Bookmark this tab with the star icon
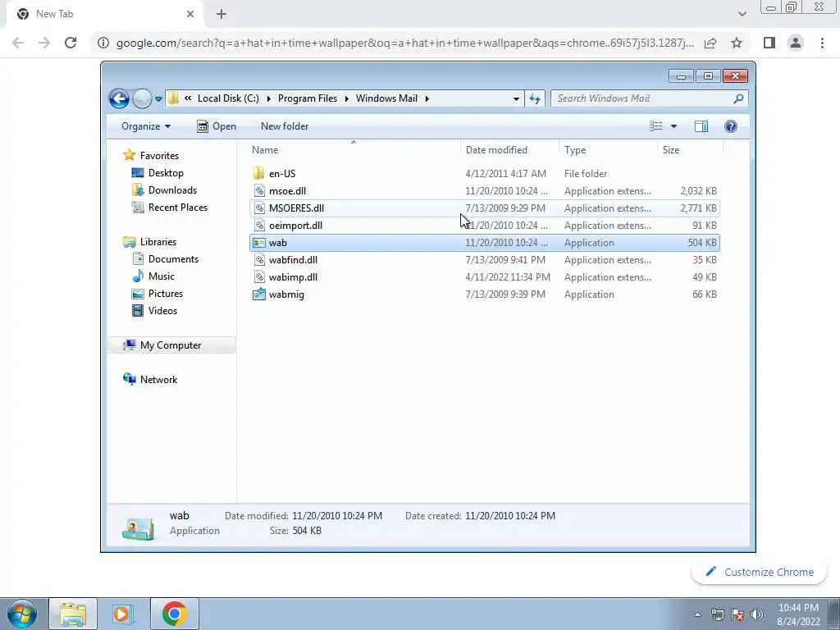This screenshot has width=840, height=630. tap(737, 43)
